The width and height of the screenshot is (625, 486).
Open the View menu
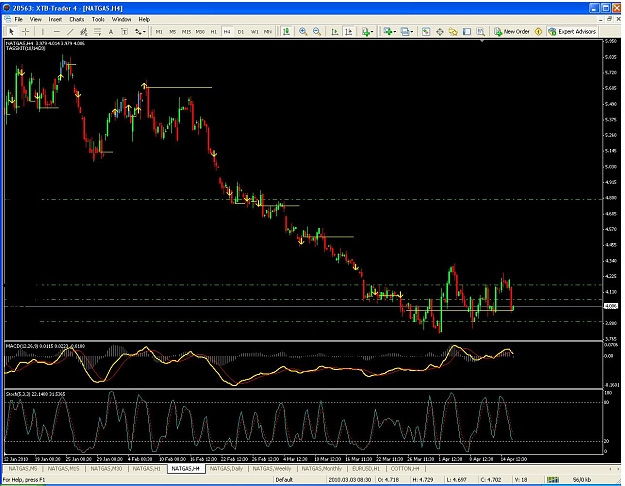pyautogui.click(x=35, y=19)
